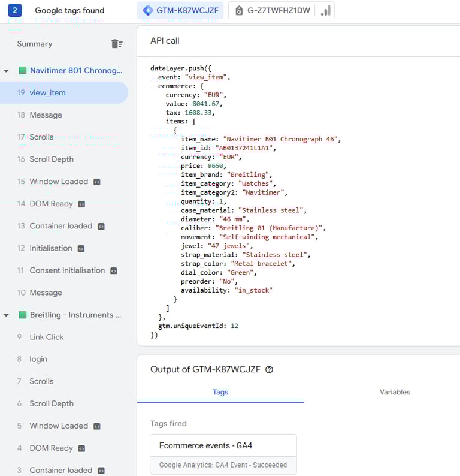Switch to the Variables tab

(x=395, y=392)
